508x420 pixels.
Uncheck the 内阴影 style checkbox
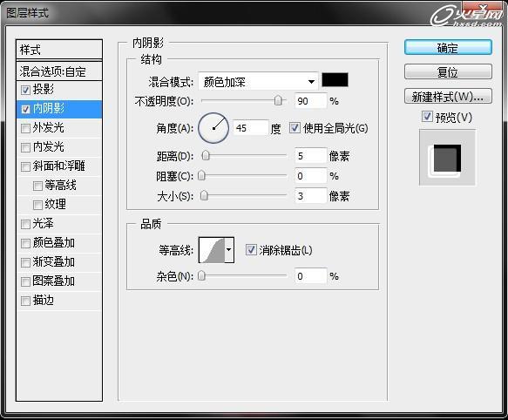[25, 109]
